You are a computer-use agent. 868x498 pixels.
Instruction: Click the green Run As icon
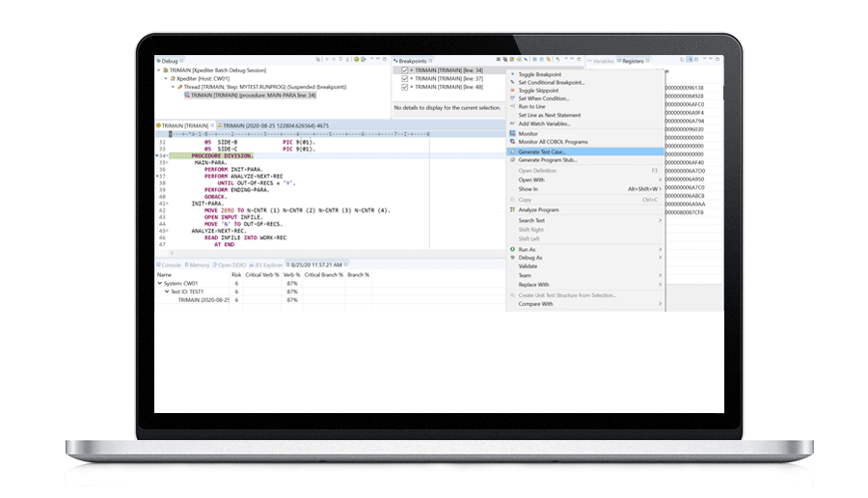[512, 249]
